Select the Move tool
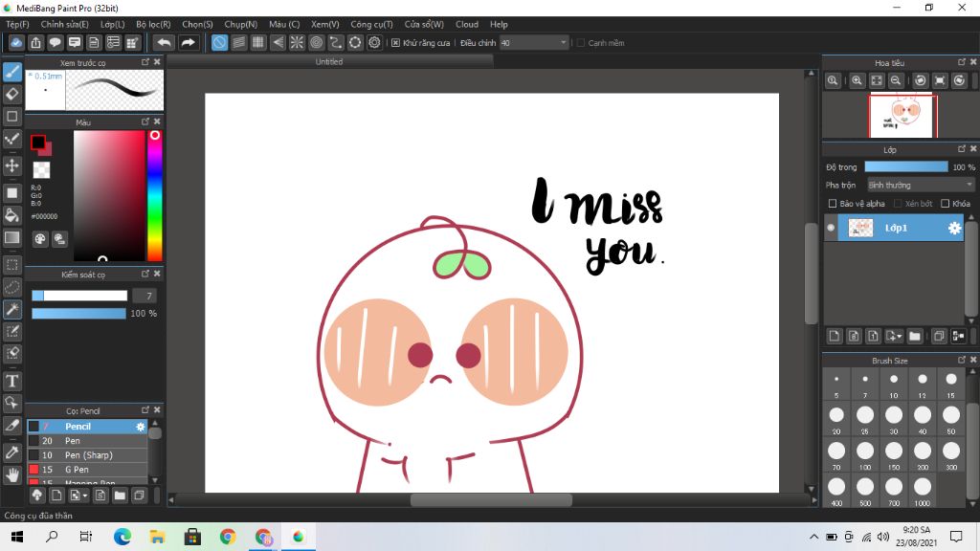The width and height of the screenshot is (980, 551). (11, 165)
